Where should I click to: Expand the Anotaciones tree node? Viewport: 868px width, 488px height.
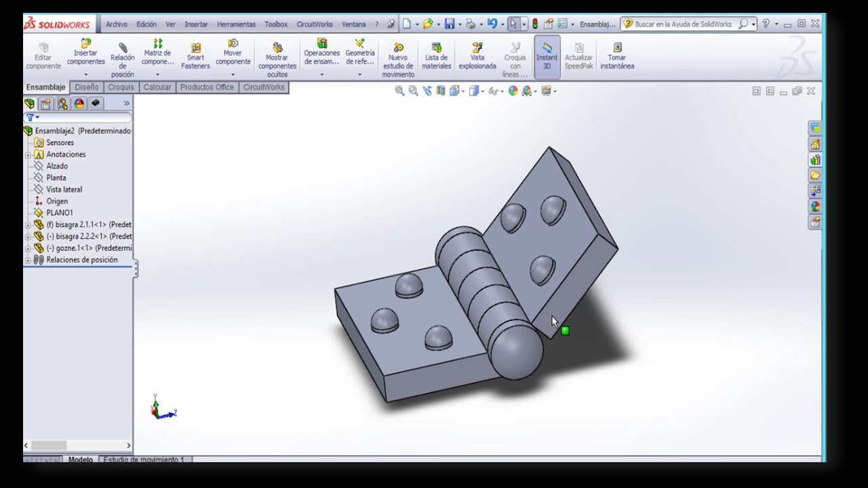28,155
